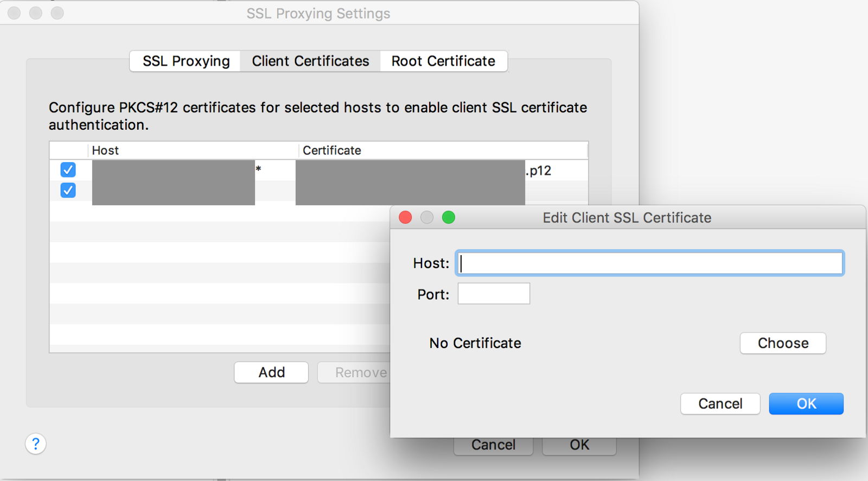Close the Edit Client SSL Certificate dialog

tap(405, 218)
